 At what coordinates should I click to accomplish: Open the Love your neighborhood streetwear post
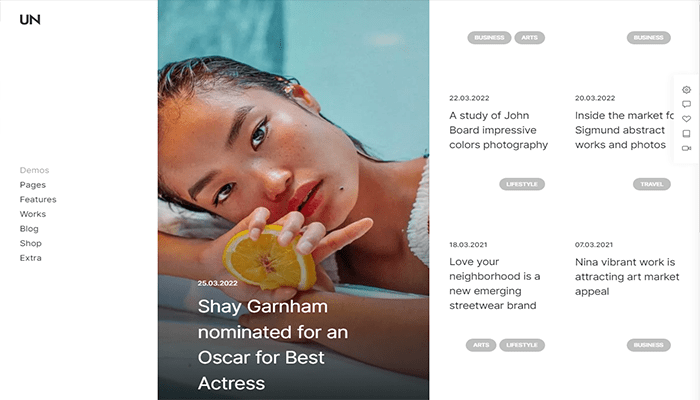[x=495, y=283]
